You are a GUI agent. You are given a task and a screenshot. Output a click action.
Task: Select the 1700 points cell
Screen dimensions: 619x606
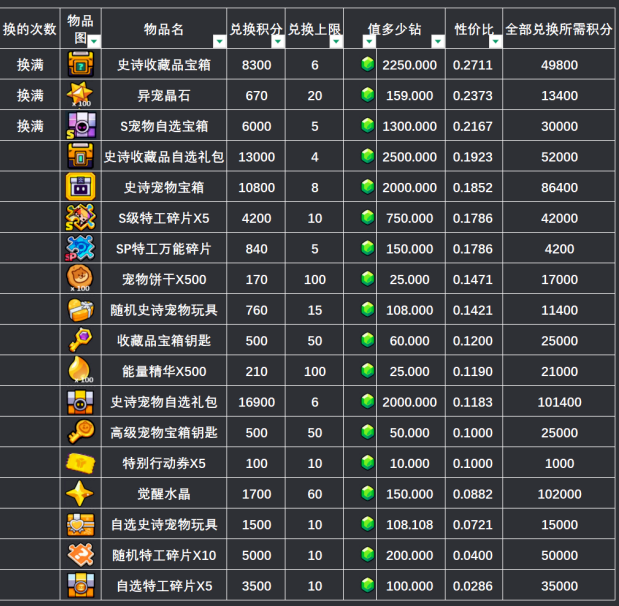click(256, 494)
